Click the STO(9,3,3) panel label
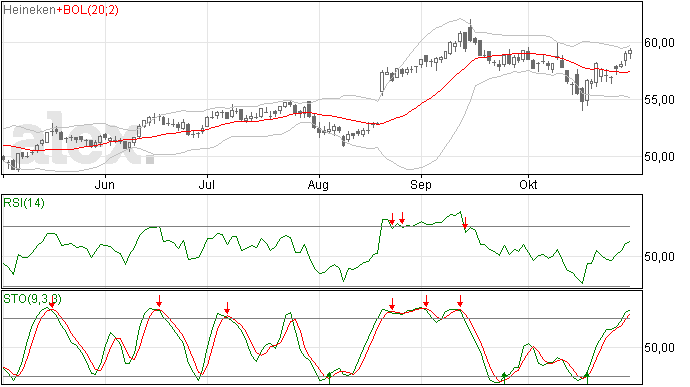The height and width of the screenshot is (387, 690). pyautogui.click(x=32, y=299)
